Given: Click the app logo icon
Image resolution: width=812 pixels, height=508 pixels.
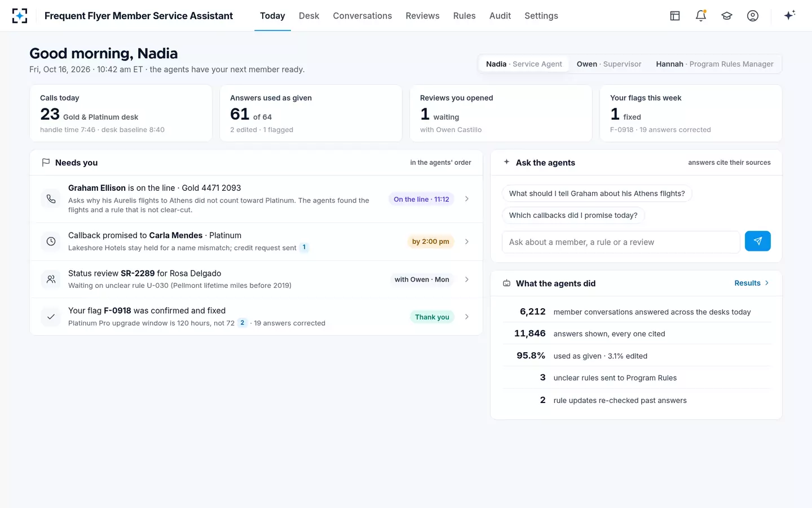Looking at the screenshot, I should (20, 16).
